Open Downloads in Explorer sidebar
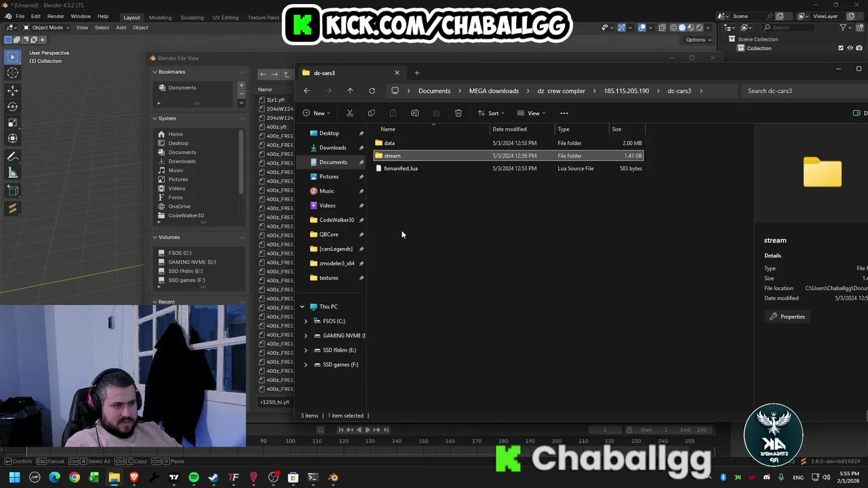The height and width of the screenshot is (488, 868). tap(332, 148)
